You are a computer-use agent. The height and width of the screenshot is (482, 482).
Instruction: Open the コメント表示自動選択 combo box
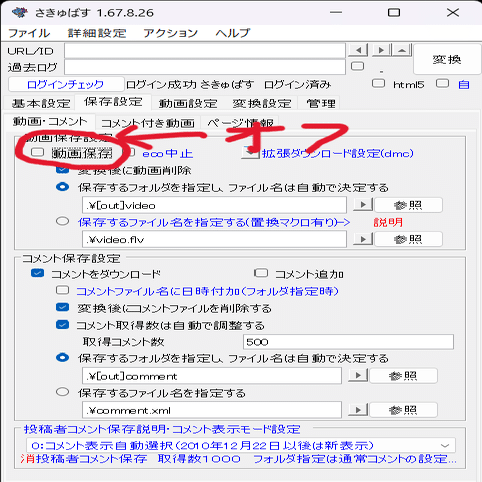click(x=241, y=445)
